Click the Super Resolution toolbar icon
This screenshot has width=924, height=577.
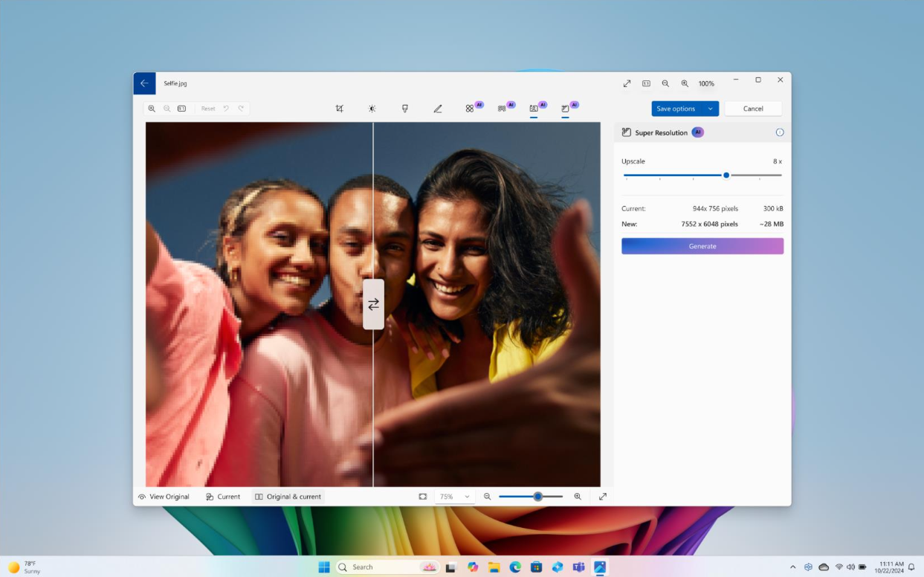tap(566, 109)
